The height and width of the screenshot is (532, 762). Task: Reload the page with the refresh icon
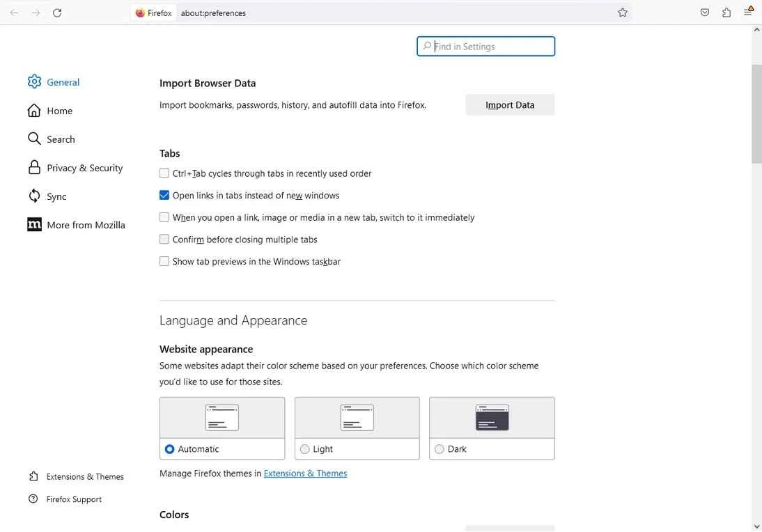[57, 13]
